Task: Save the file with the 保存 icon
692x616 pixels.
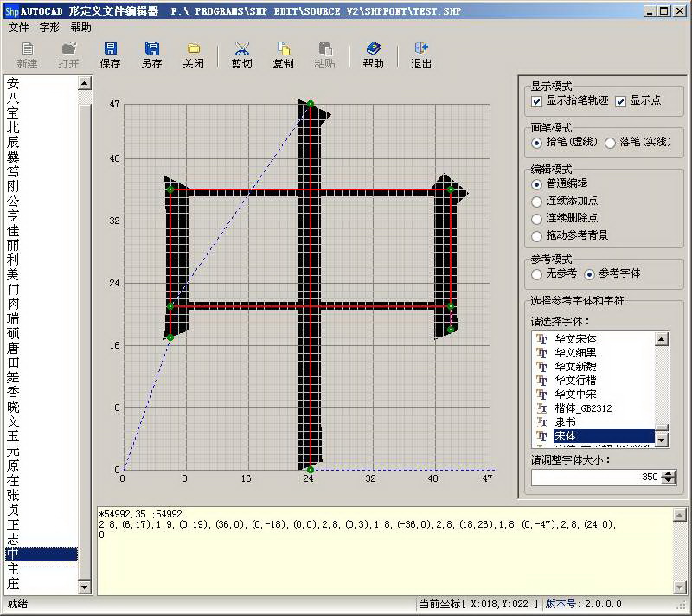Action: (x=110, y=49)
